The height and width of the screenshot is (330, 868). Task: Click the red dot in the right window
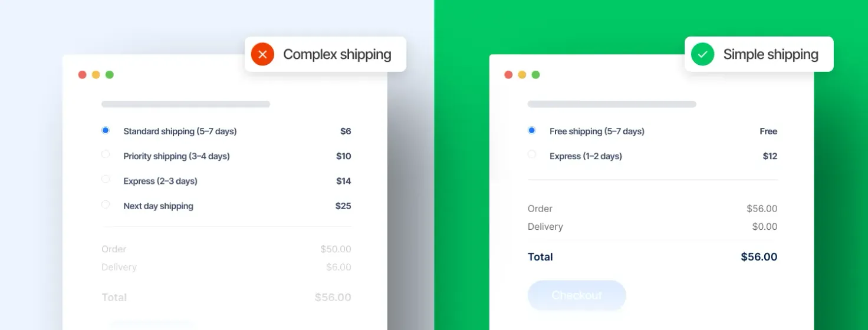(508, 75)
